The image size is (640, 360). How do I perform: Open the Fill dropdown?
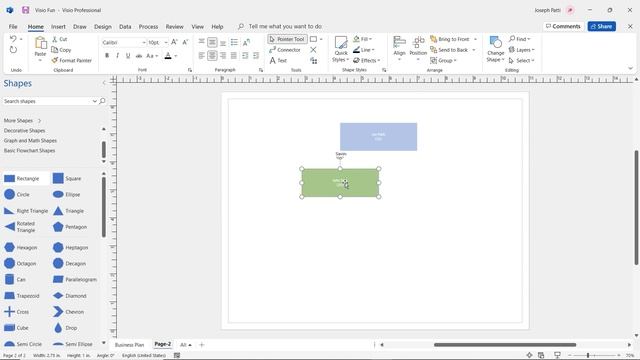click(x=362, y=39)
